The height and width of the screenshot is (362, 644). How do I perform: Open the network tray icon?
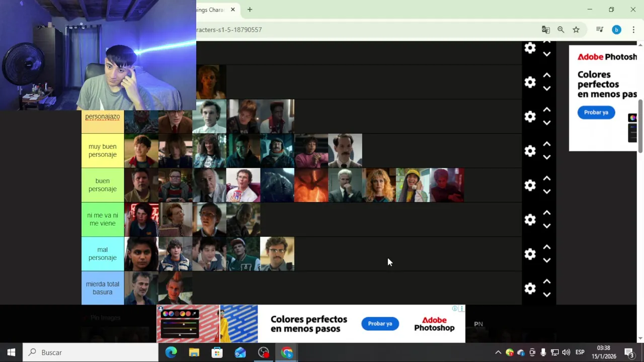click(x=554, y=352)
